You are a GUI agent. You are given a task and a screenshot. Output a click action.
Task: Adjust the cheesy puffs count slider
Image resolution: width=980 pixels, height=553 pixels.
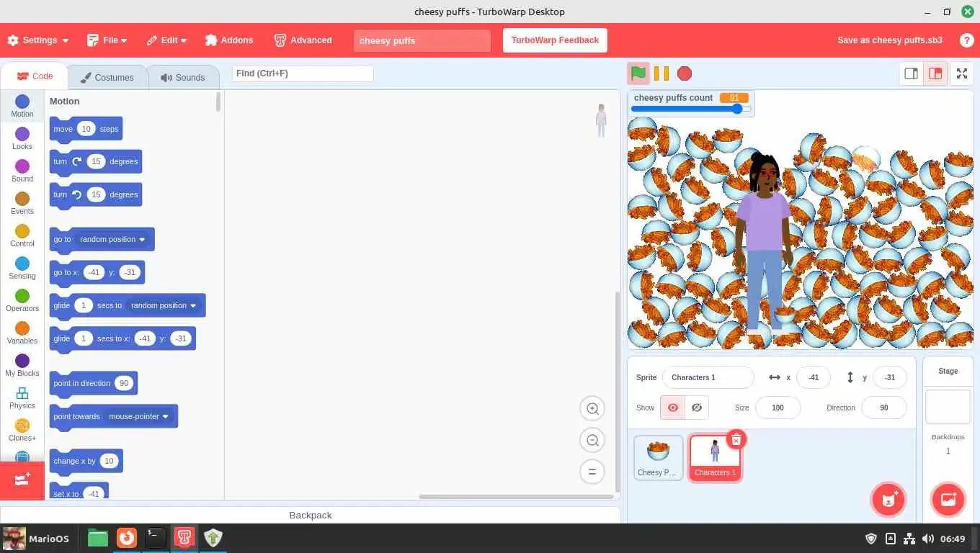691,109
